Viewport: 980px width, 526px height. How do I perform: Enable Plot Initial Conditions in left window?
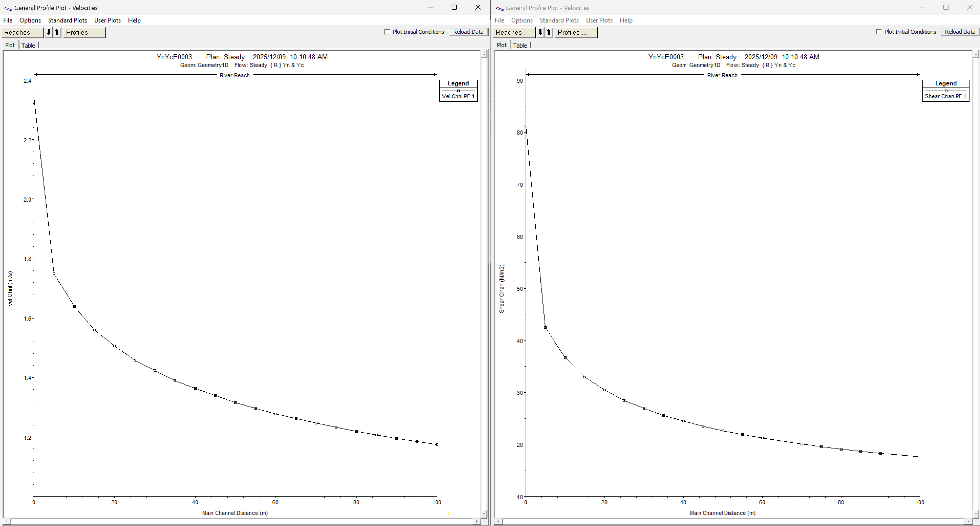pyautogui.click(x=387, y=32)
